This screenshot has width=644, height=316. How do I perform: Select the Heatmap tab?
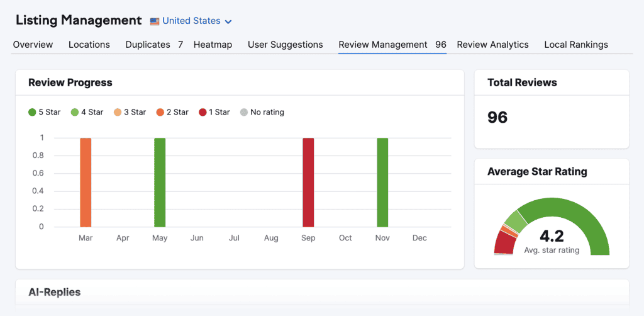[x=213, y=45]
